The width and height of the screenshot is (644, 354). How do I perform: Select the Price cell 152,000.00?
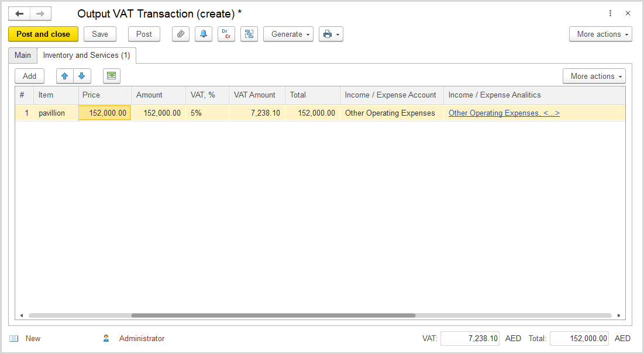(105, 113)
